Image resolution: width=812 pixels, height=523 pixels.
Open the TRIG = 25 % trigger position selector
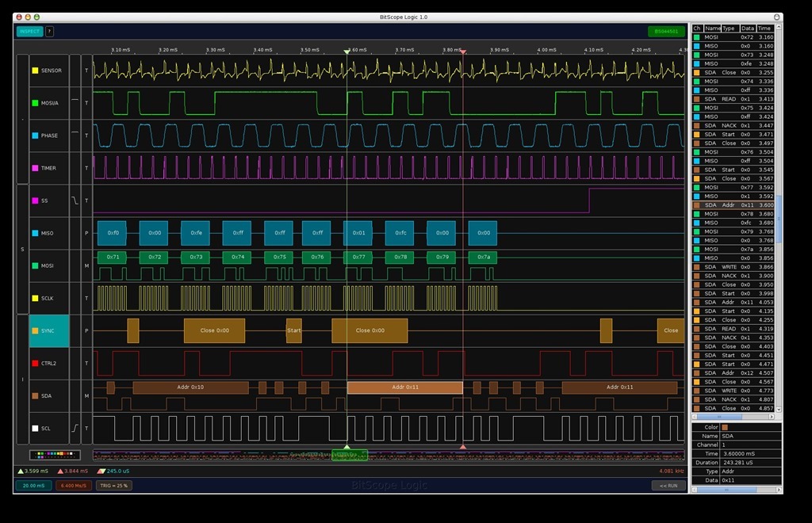coord(113,486)
